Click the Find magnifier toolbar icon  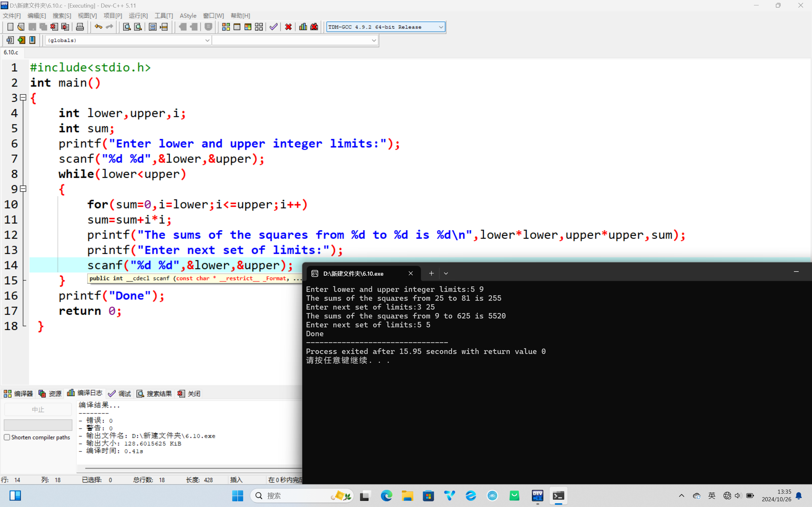(127, 27)
